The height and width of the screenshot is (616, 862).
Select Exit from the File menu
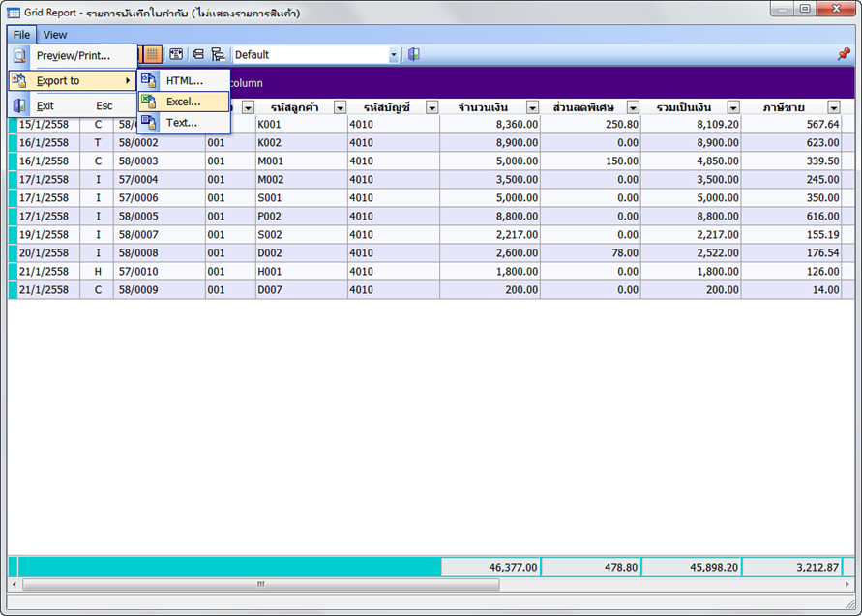[45, 106]
